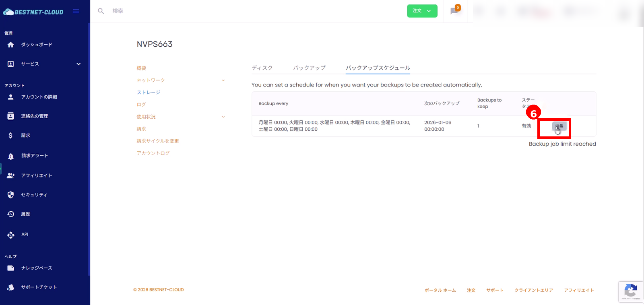Click the security shield icon
The width and height of the screenshot is (644, 305).
[x=11, y=195]
